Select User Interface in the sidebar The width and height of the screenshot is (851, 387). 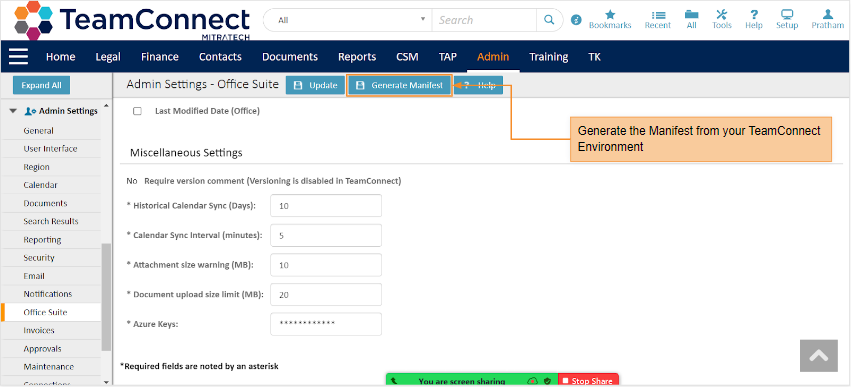coord(51,149)
